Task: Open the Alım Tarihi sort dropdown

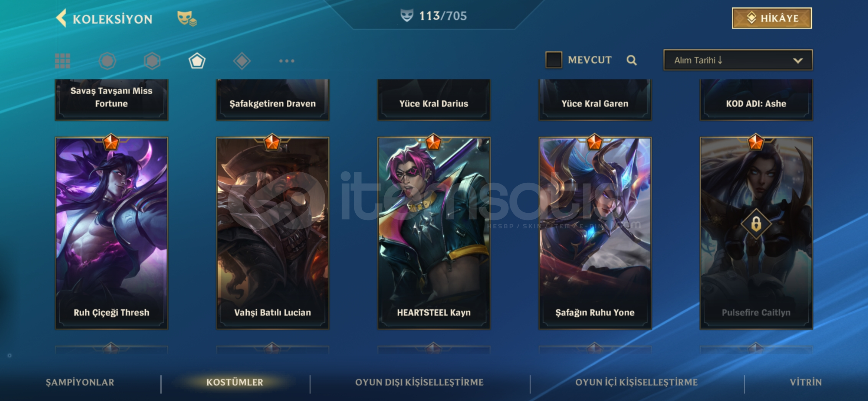Action: (738, 60)
